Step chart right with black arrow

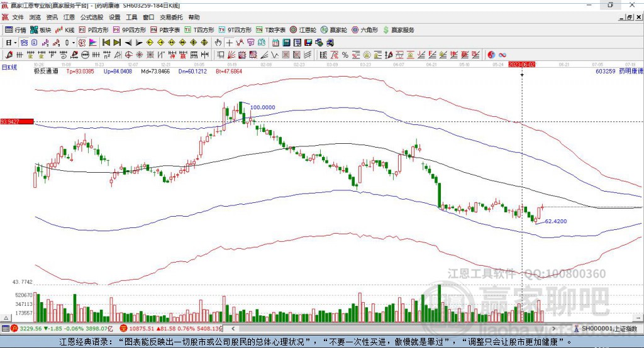point(139,43)
